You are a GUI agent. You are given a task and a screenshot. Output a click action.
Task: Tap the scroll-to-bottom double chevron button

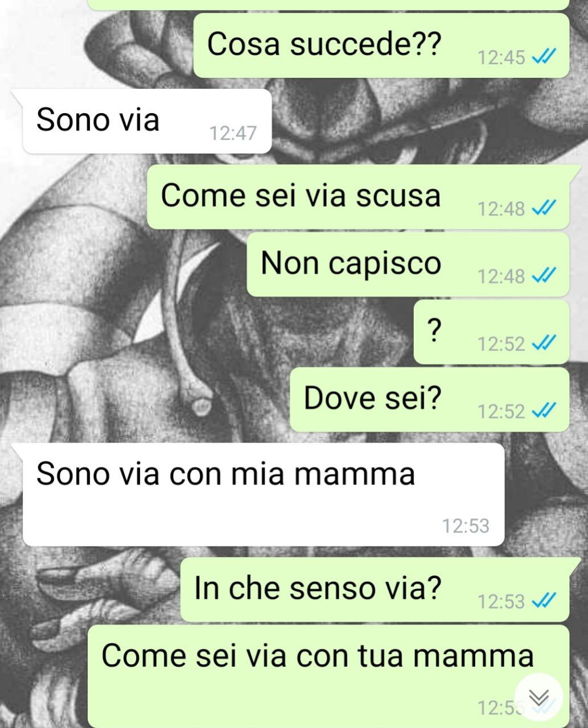(538, 697)
